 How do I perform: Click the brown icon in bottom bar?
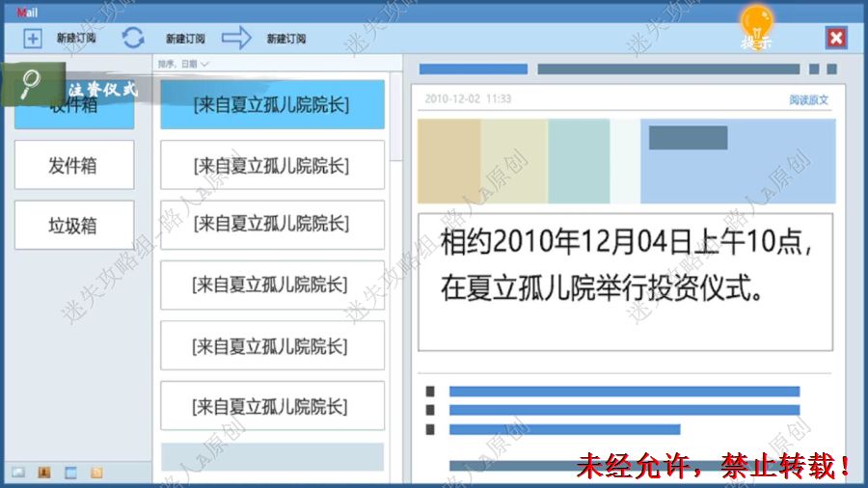(44, 472)
